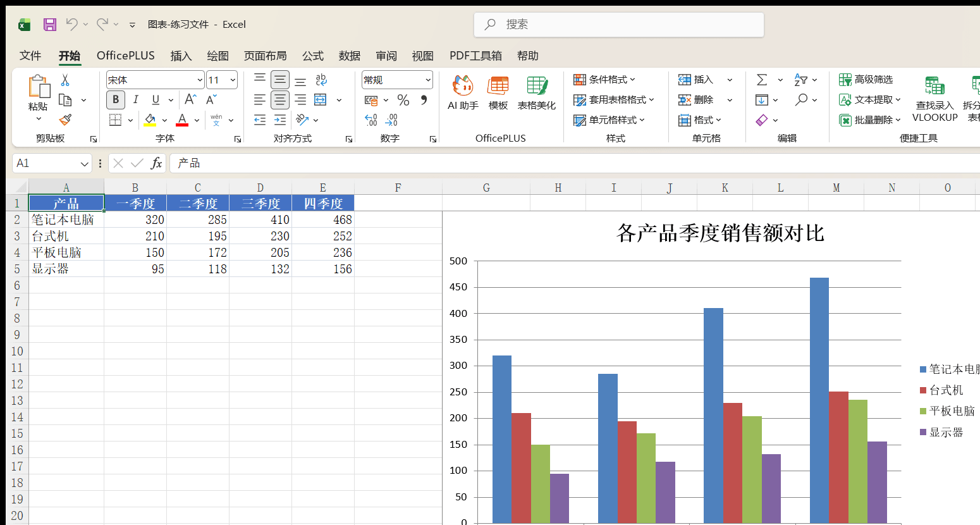
Task: Click the 删除 delete cells button
Action: (x=695, y=100)
